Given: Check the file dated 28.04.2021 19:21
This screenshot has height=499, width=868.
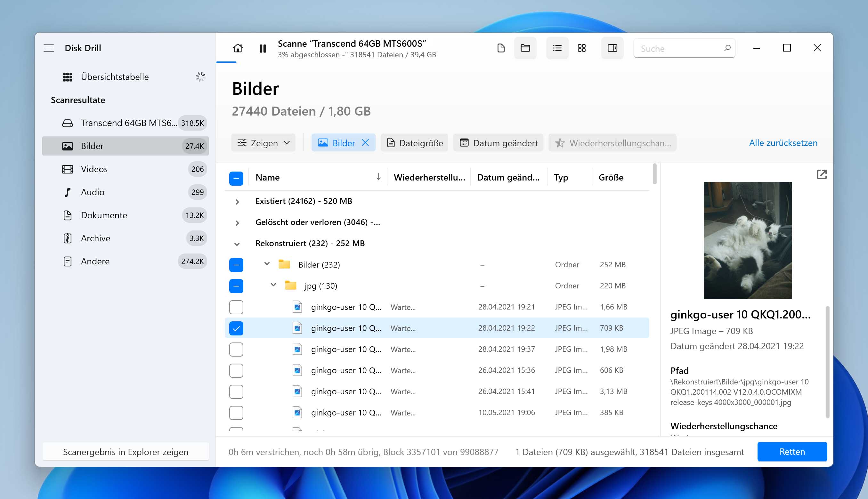Looking at the screenshot, I should pos(236,307).
